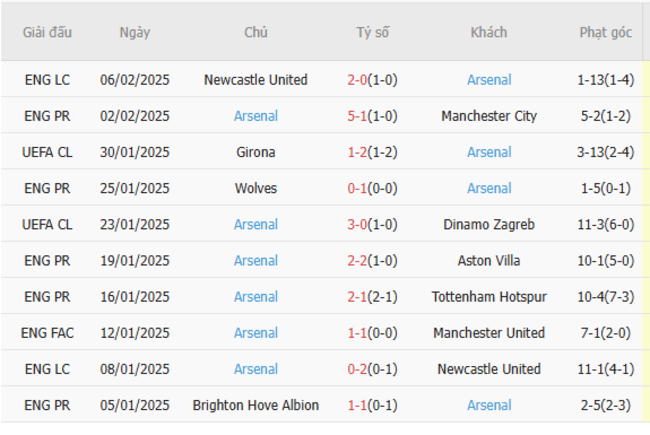This screenshot has width=650, height=435.
Task: Open the Brighton Hove Albion team link
Action: [x=255, y=405]
